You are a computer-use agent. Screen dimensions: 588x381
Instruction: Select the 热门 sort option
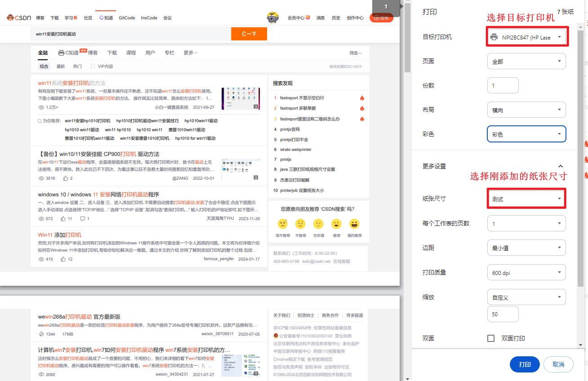(77, 66)
